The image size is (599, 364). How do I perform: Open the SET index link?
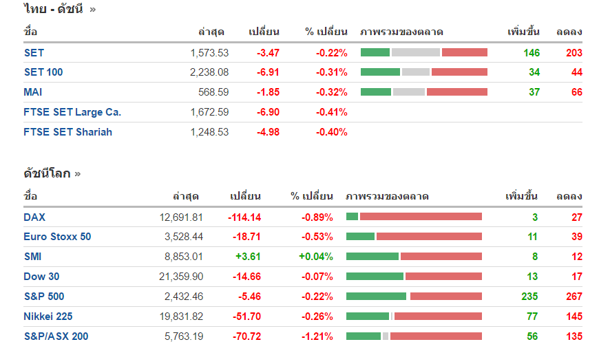(x=34, y=52)
